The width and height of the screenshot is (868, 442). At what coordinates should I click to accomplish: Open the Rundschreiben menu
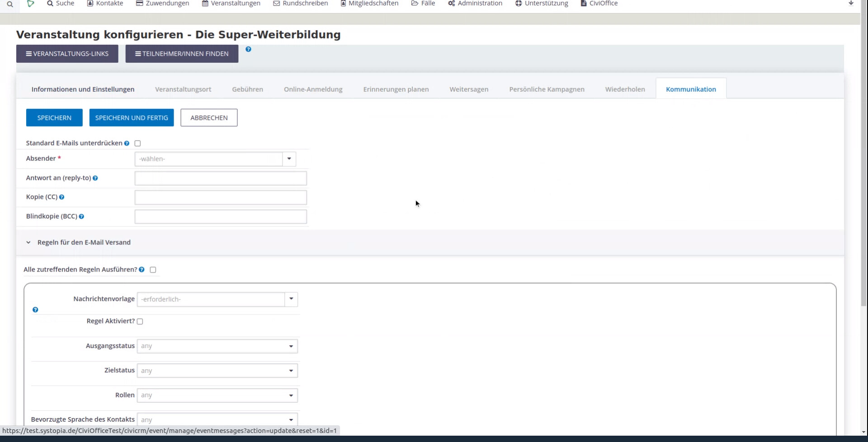pos(301,4)
